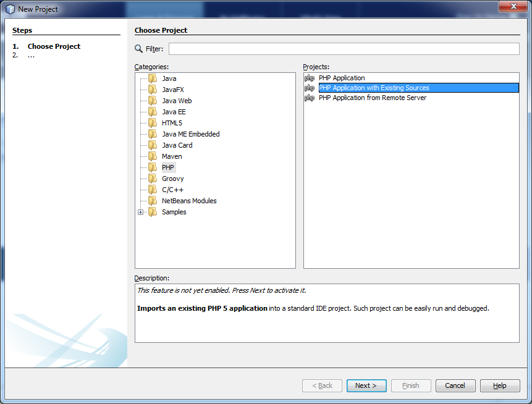The width and height of the screenshot is (532, 404).
Task: Close the New Project dialog
Action: [x=513, y=6]
